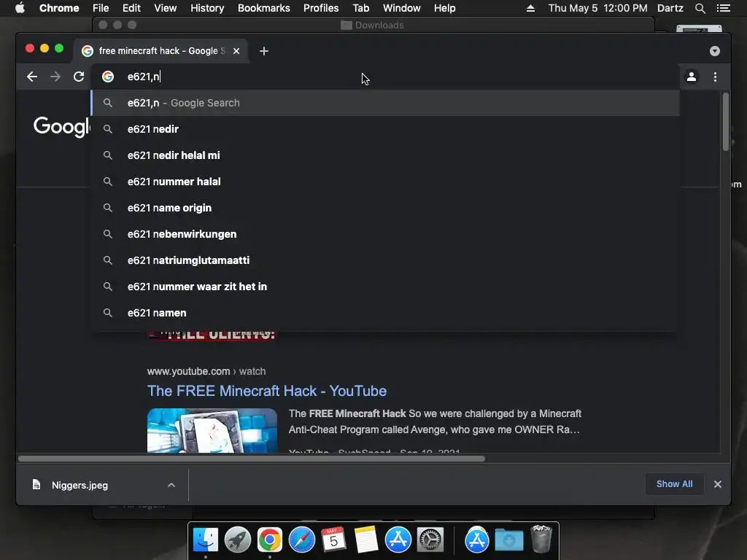The image size is (747, 560).
Task: Open the View menu
Action: point(166,8)
